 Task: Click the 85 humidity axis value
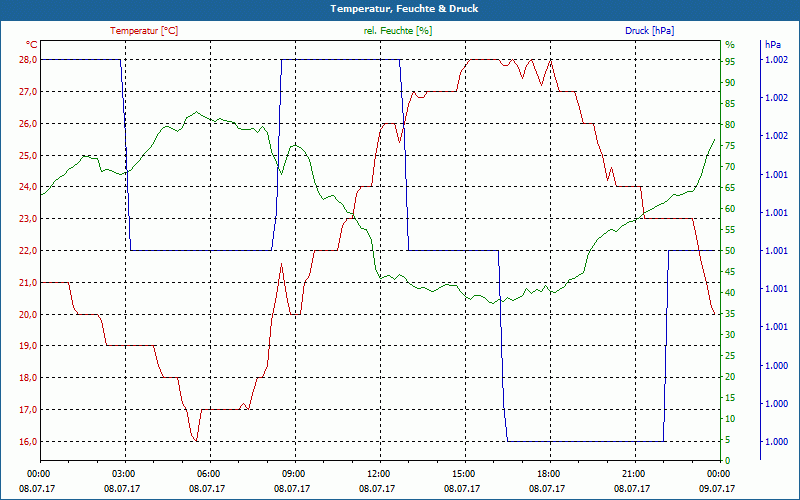click(x=731, y=104)
